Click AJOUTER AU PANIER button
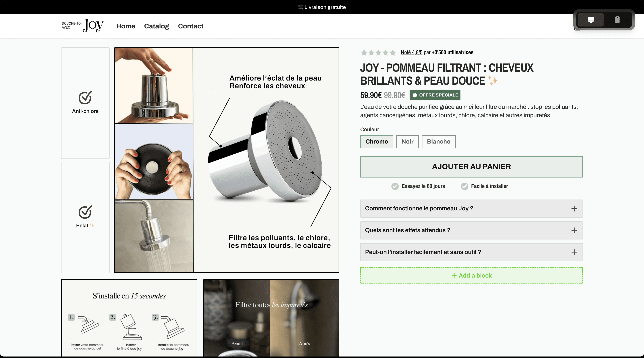Image resolution: width=644 pixels, height=358 pixels. pyautogui.click(x=471, y=167)
